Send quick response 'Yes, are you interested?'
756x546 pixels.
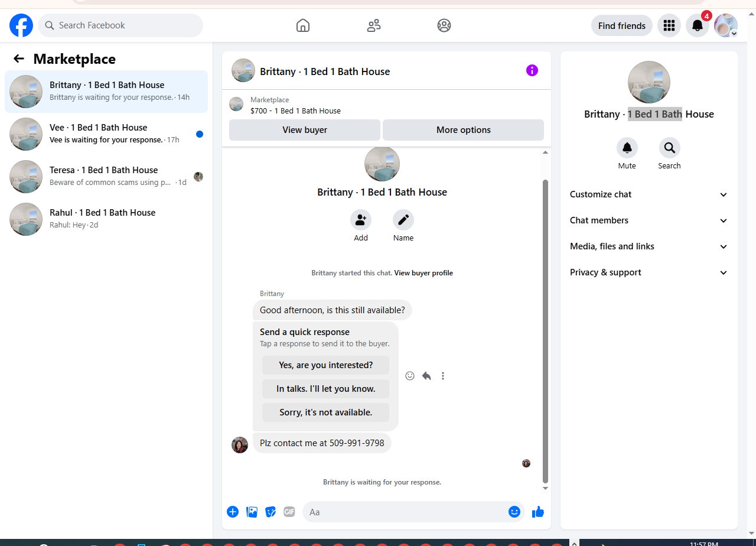pyautogui.click(x=326, y=365)
